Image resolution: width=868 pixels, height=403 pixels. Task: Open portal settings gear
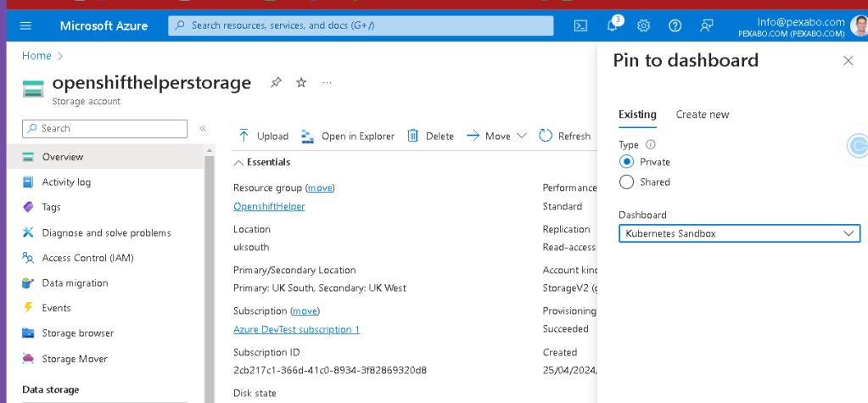(643, 25)
